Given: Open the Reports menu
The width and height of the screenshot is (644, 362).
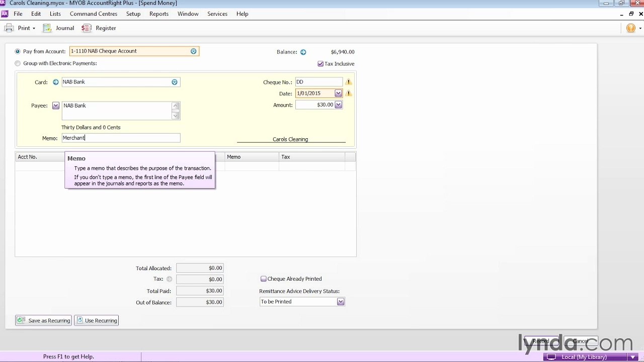Looking at the screenshot, I should point(159,14).
